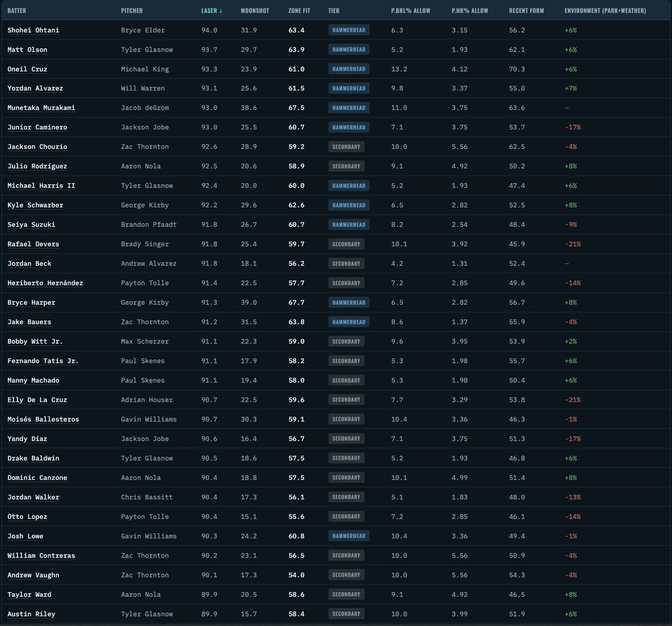Click the -13% environment value

pyautogui.click(x=572, y=497)
